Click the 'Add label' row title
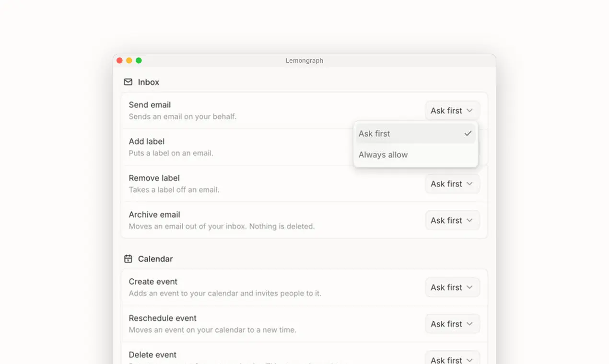The width and height of the screenshot is (609, 364). point(147,141)
